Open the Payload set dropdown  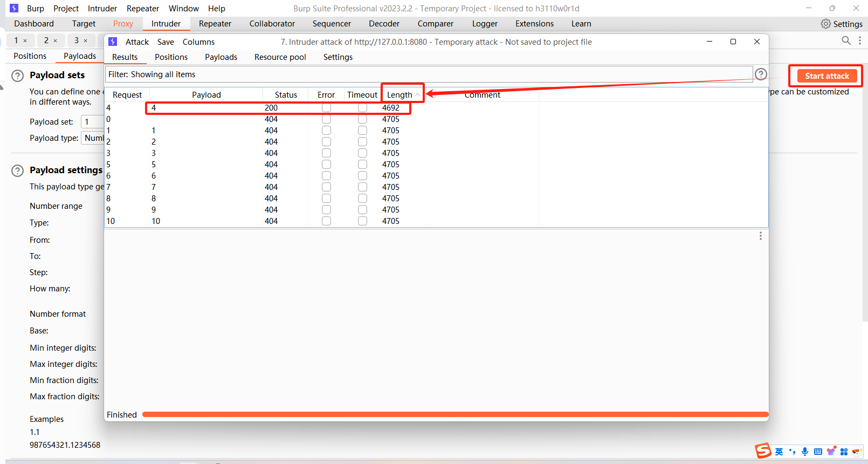pos(92,122)
